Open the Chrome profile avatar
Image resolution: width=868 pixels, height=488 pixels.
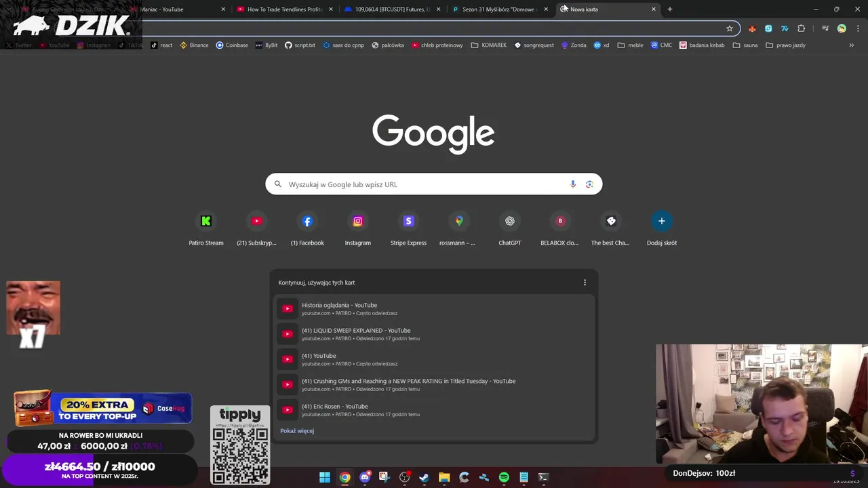pos(842,28)
